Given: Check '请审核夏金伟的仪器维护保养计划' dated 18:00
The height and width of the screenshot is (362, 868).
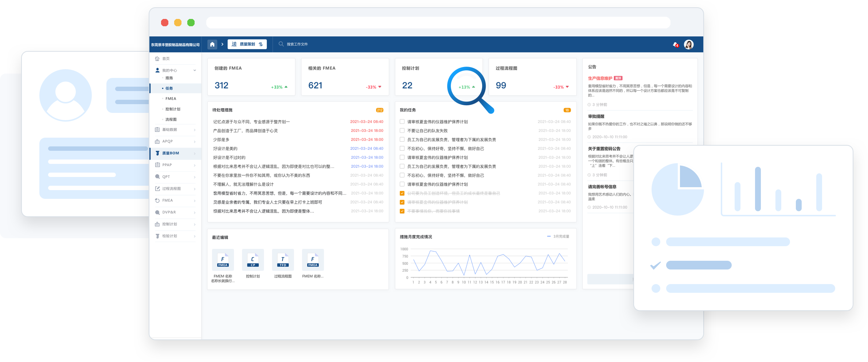Looking at the screenshot, I should pyautogui.click(x=402, y=157).
